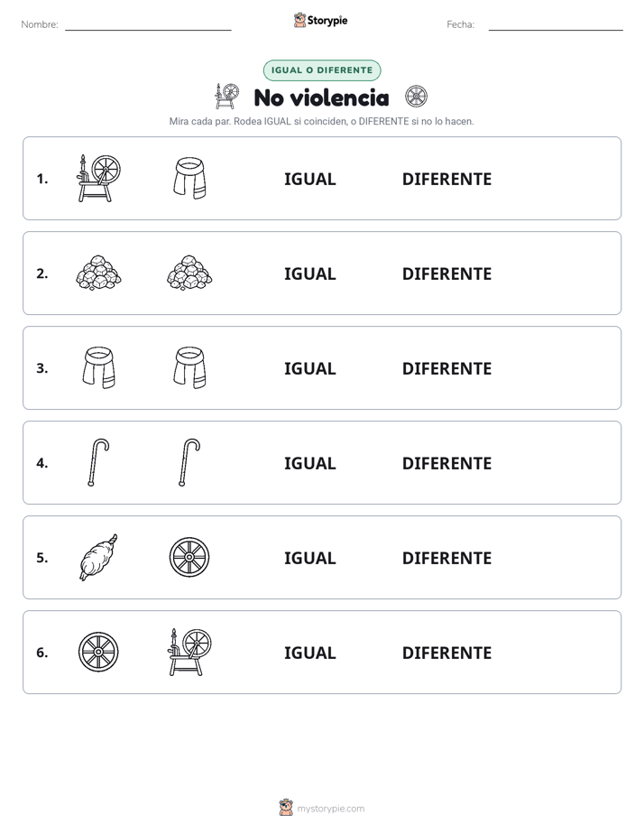Image resolution: width=644 pixels, height=834 pixels.
Task: Click the left scarf icon in row 3
Action: pyautogui.click(x=99, y=367)
